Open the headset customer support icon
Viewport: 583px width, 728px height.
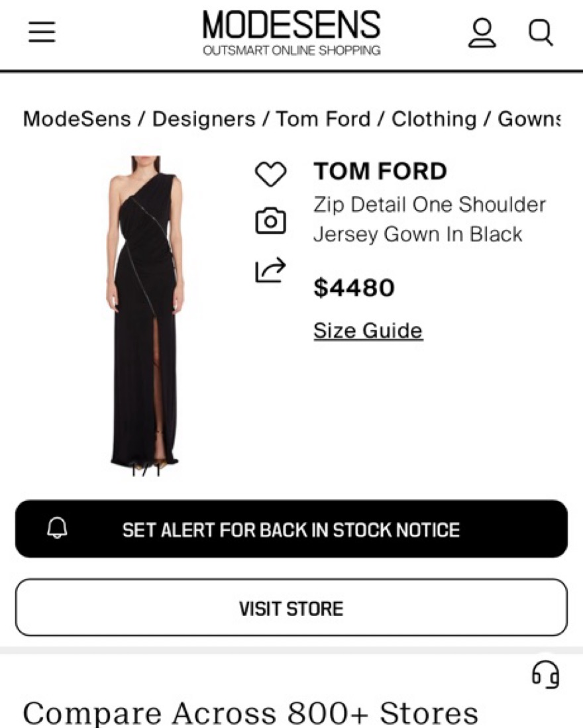click(x=545, y=675)
